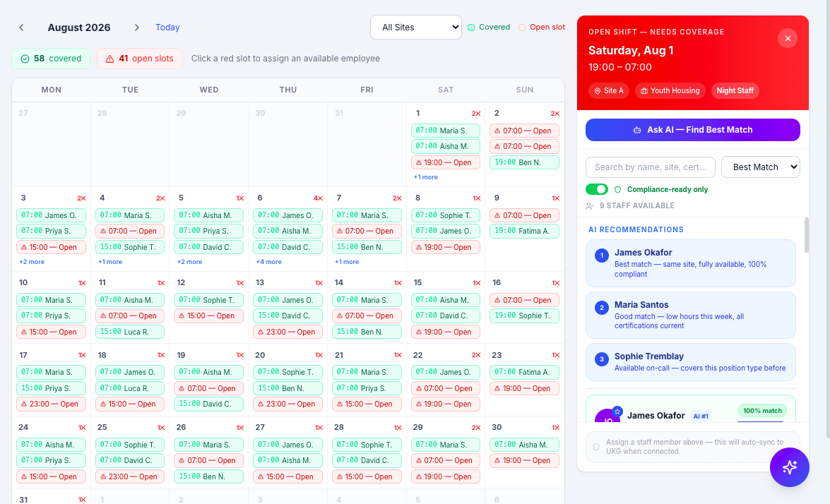Select 15:00 Luca R. shift on August 11
830x504 pixels.
click(130, 332)
